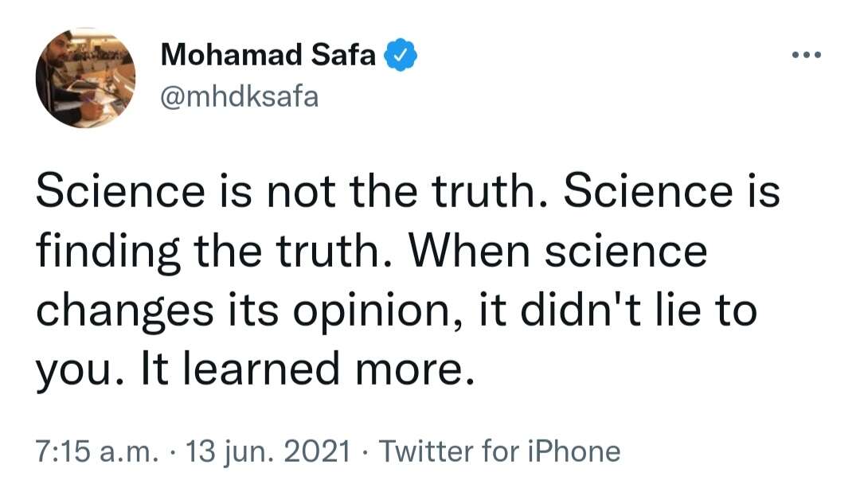Click the 7:15 a.m. timestamp
Image resolution: width=860 pixels, height=504 pixels.
pyautogui.click(x=97, y=451)
